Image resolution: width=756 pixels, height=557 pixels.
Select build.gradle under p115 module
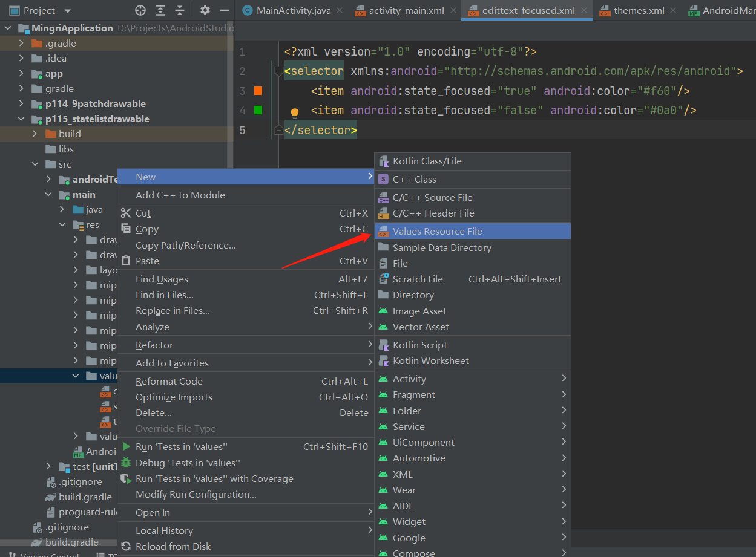(85, 497)
